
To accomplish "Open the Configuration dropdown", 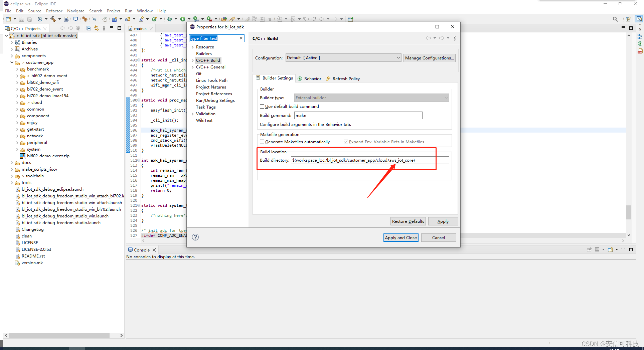I will point(343,58).
